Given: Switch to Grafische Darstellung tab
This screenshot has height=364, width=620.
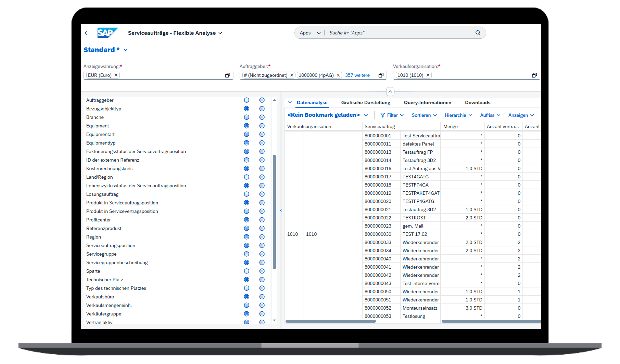Looking at the screenshot, I should coord(365,103).
